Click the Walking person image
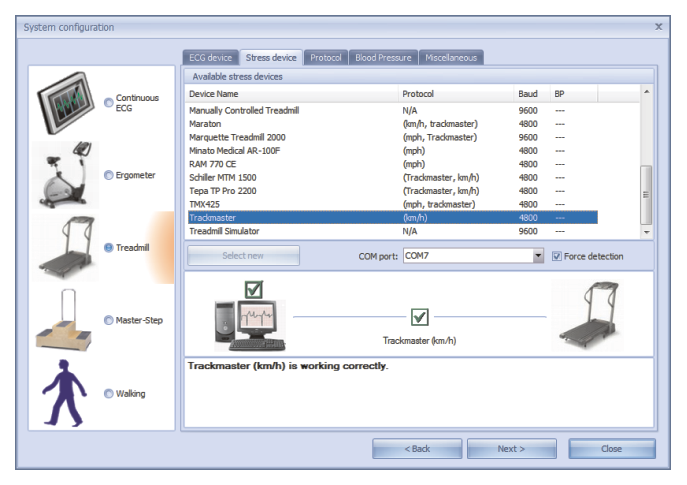Viewport: 687px width, 485px height. (x=64, y=393)
